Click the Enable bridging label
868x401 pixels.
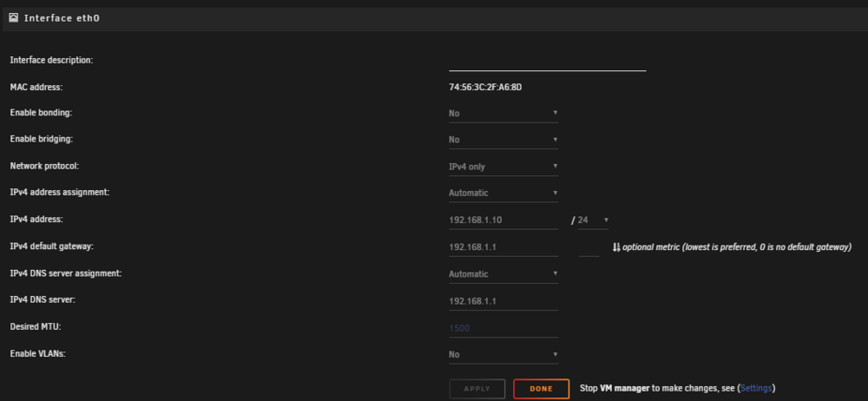pyautogui.click(x=42, y=139)
